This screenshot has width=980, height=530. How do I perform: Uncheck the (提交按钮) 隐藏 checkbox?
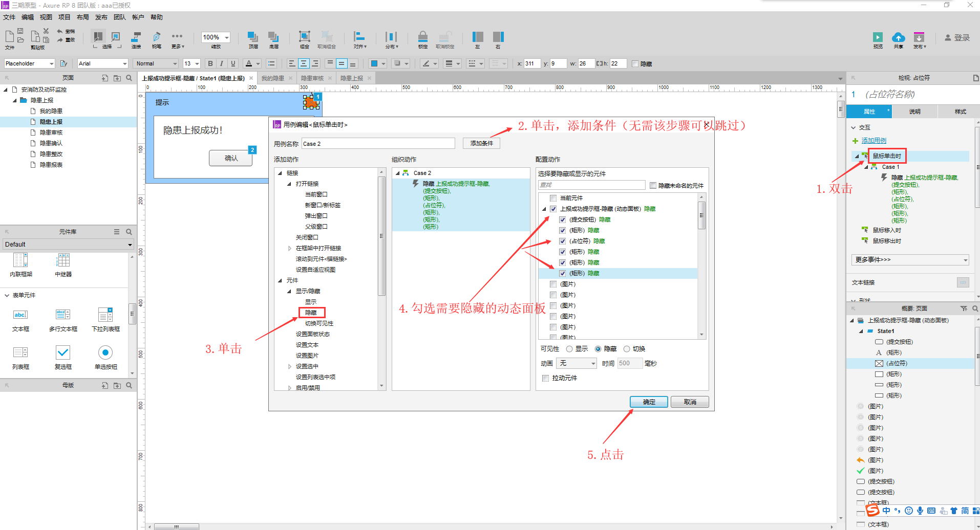point(562,219)
